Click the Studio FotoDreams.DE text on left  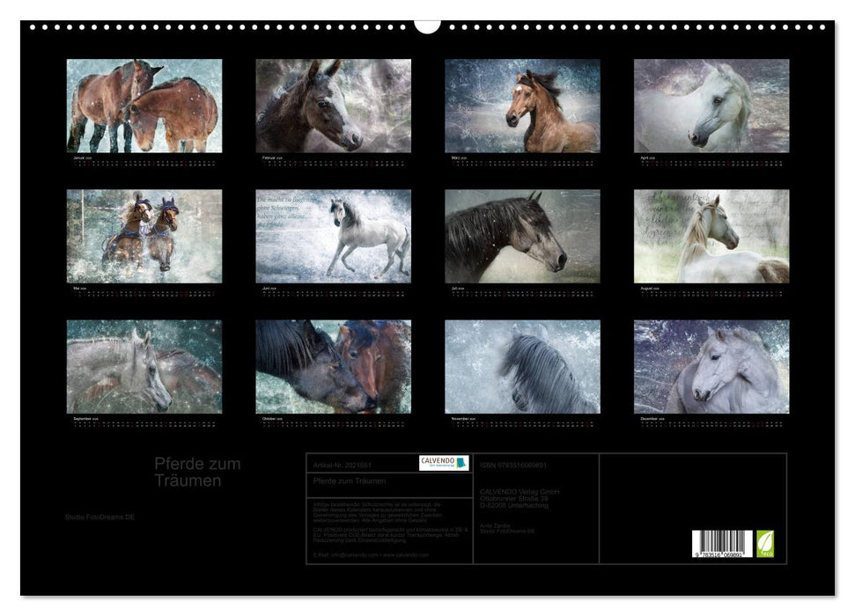(100, 517)
